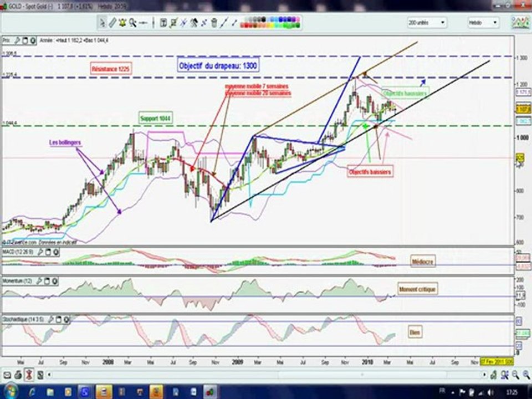Click the 'Résistance 1225' label
Screen dimensions: 532x399
(111, 69)
